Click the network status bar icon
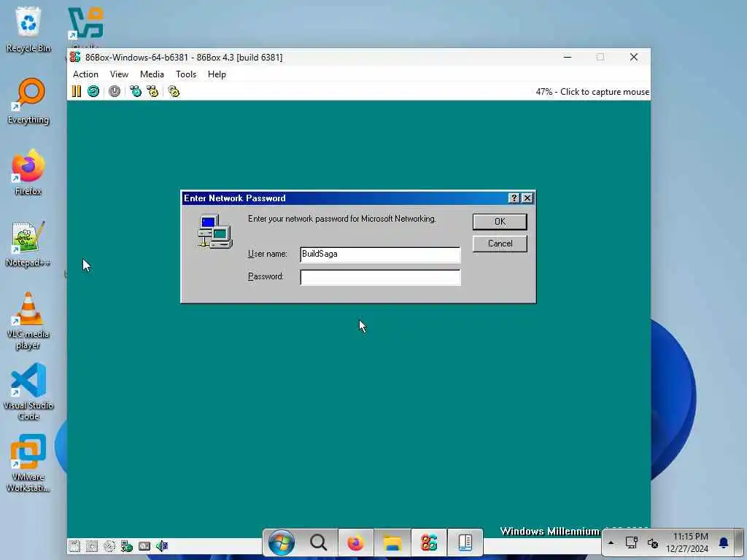747x560 pixels. point(127,545)
